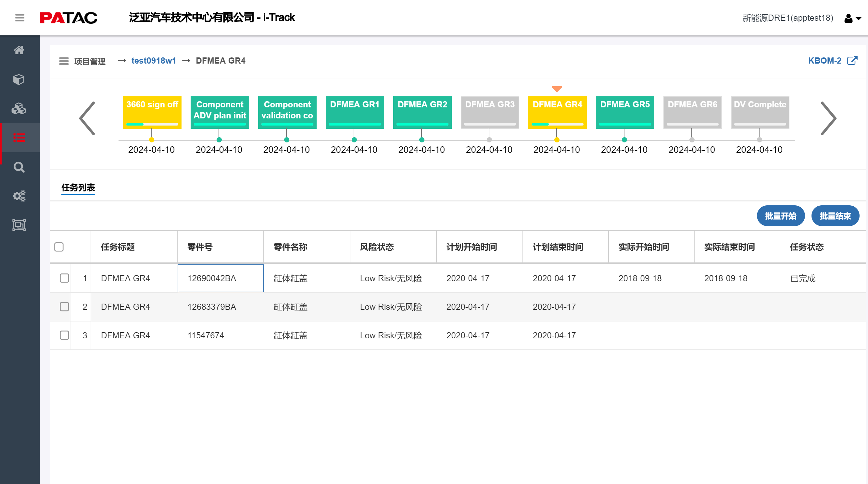868x484 pixels.
Task: Select the DFMEA GR4 milestone card
Action: click(557, 113)
